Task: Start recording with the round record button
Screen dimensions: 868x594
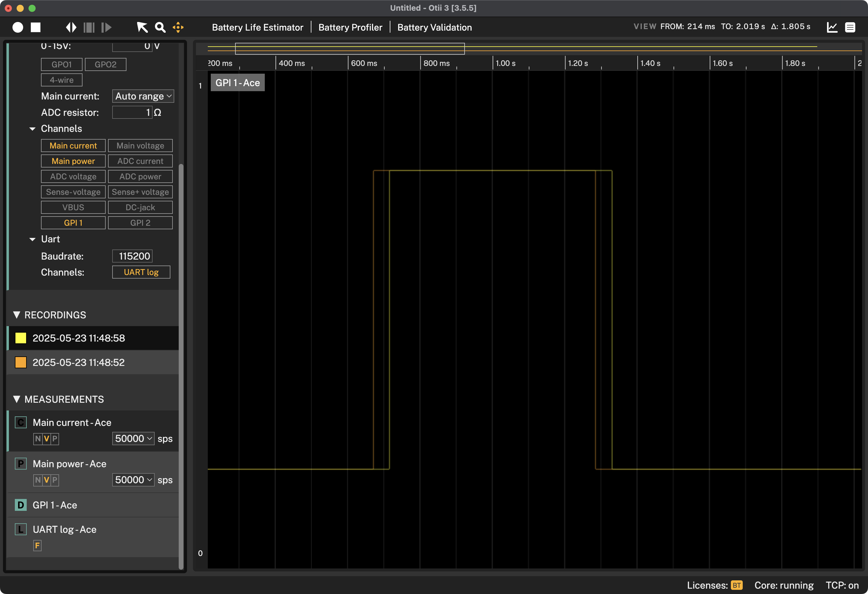Action: click(x=18, y=27)
